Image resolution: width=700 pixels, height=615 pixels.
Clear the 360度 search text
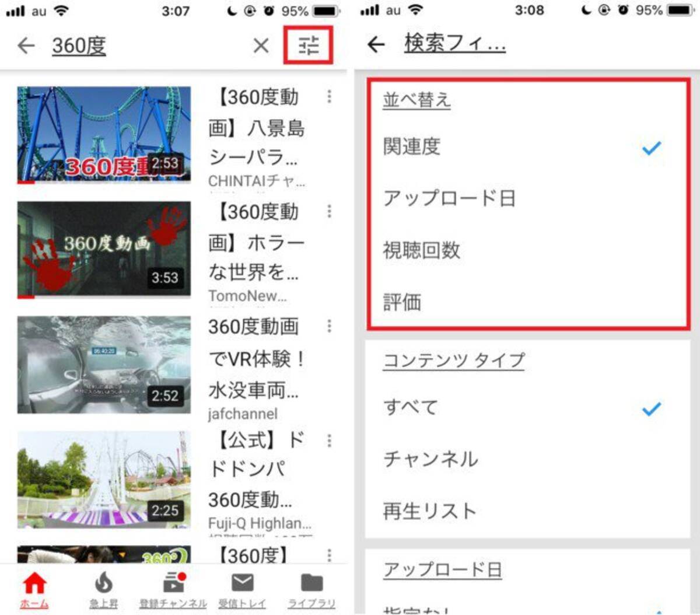coord(261,46)
